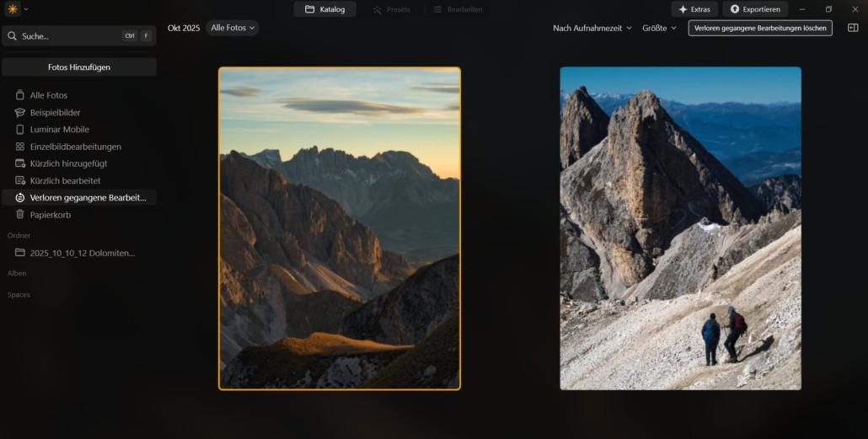
Task: Open the Extras button
Action: 694,9
